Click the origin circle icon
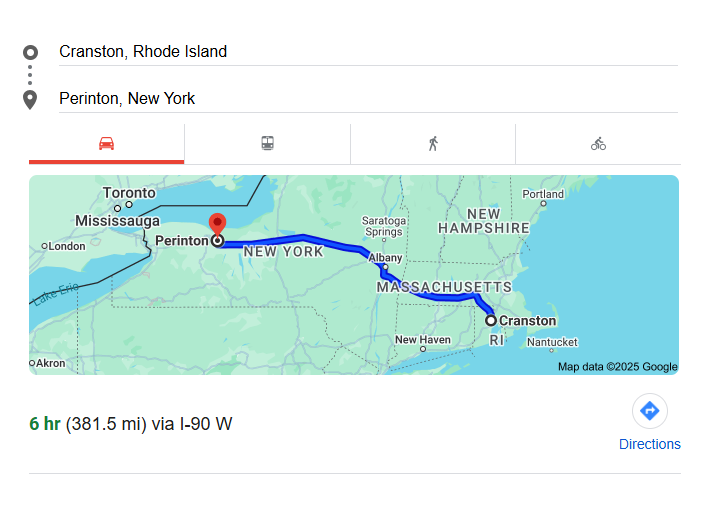 (x=30, y=52)
